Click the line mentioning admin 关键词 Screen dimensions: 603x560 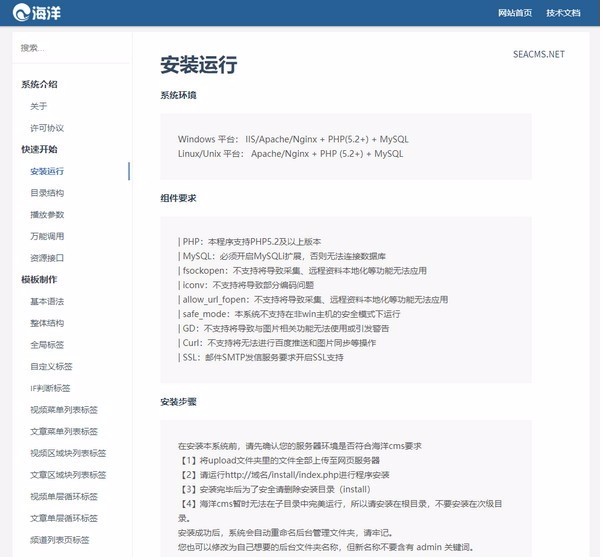point(326,548)
